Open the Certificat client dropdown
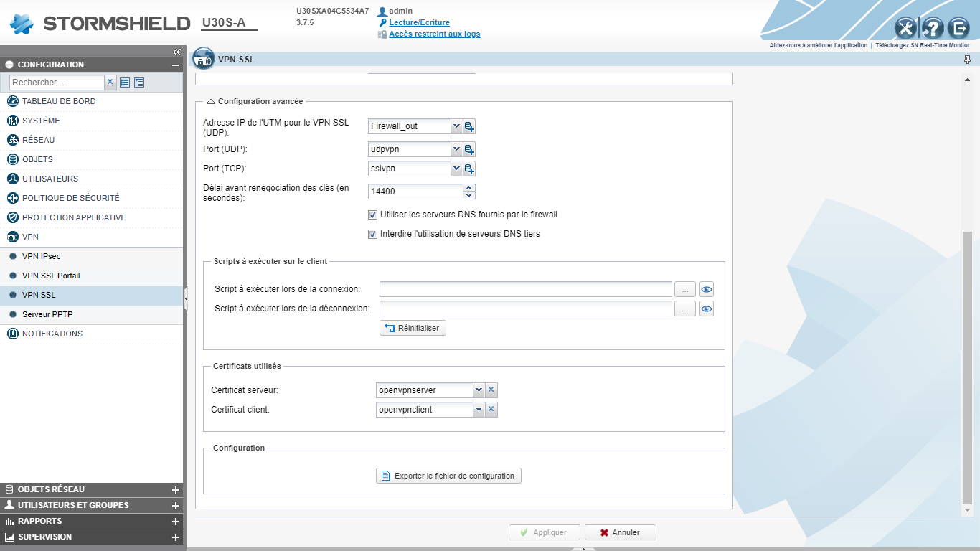Viewport: 980px width, 551px height. coord(479,410)
